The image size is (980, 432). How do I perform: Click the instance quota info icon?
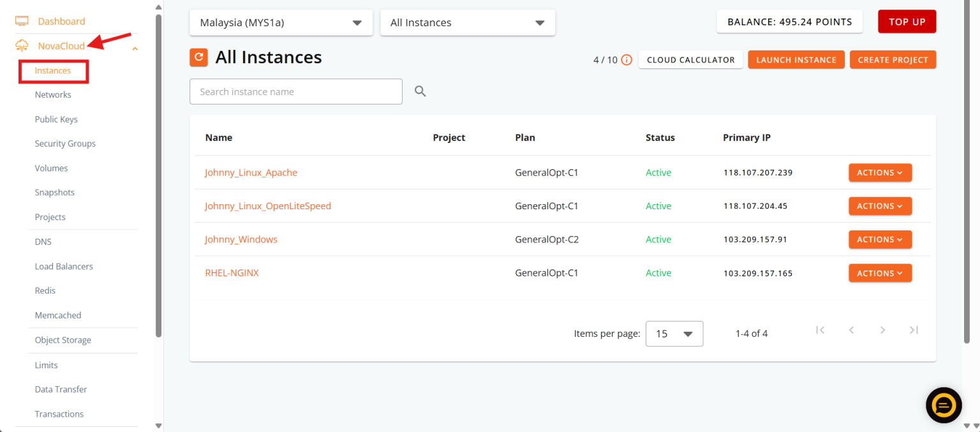click(x=627, y=60)
